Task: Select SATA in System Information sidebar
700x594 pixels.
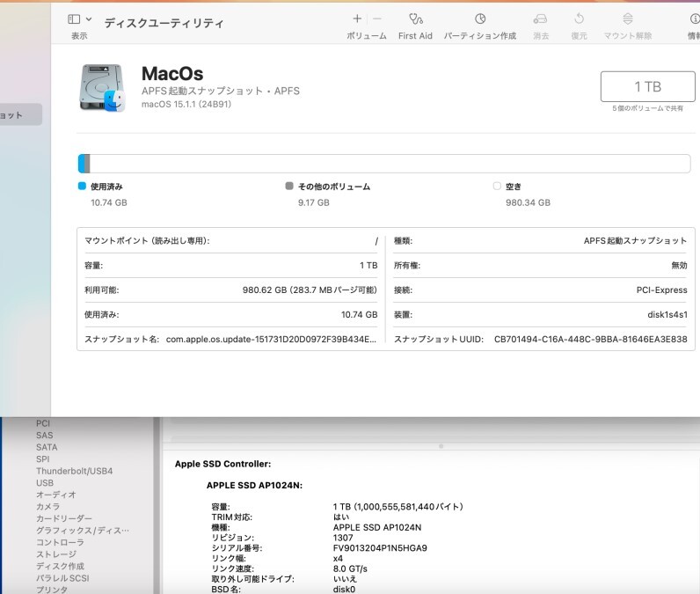Action: click(47, 447)
